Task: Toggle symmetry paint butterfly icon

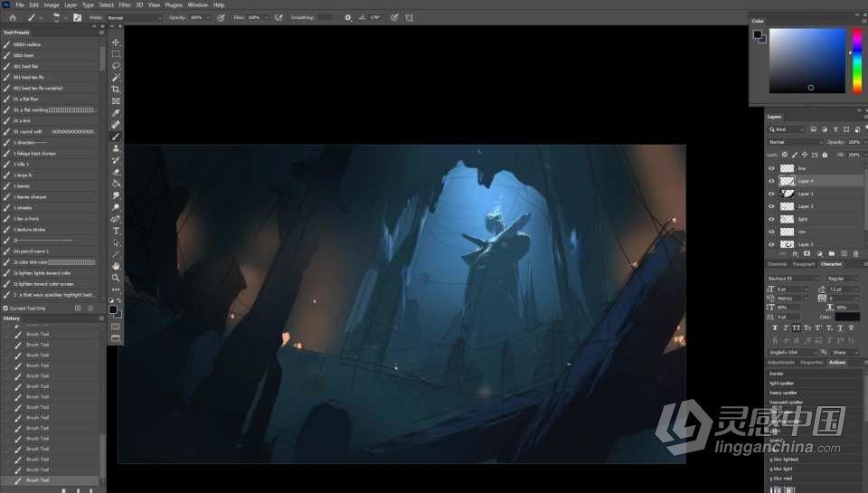Action: click(409, 18)
